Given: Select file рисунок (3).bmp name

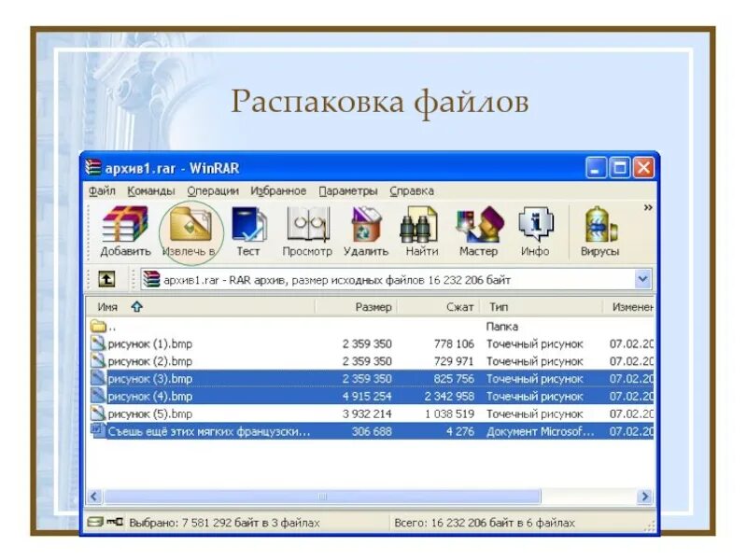Looking at the screenshot, I should (150, 379).
